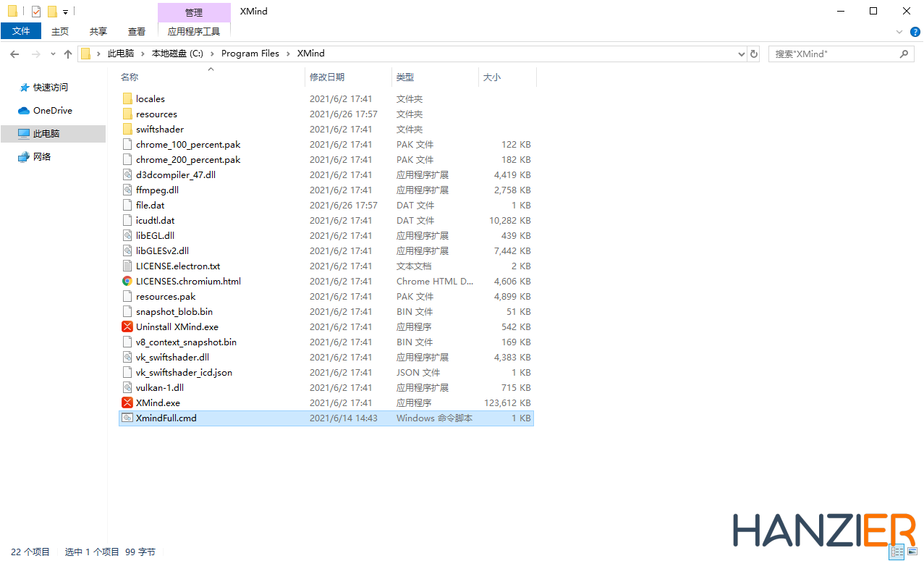Screen dimensions: 924x561
Task: Click the XMind.exe red application icon
Action: tap(127, 402)
